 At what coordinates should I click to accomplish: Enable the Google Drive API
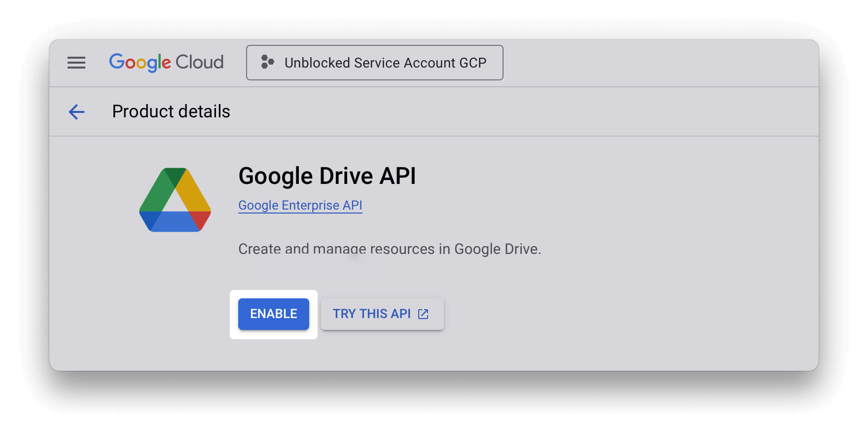pyautogui.click(x=274, y=314)
